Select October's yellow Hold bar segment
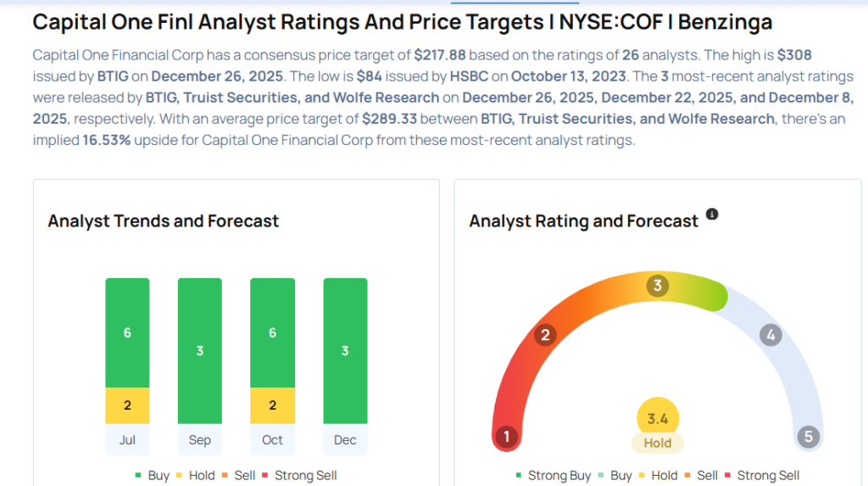The image size is (868, 486). [x=272, y=405]
